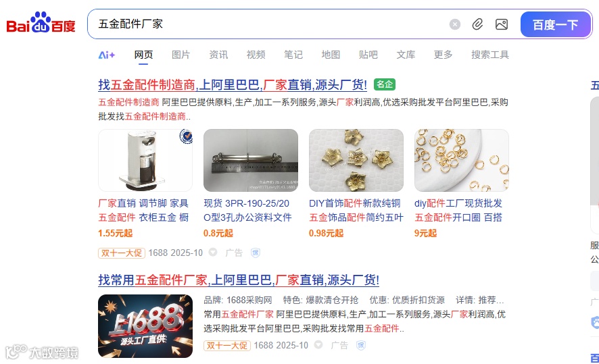Expand the dropdown arrow after first 1688 2025-10
This screenshot has width=599, height=364.
[213, 252]
